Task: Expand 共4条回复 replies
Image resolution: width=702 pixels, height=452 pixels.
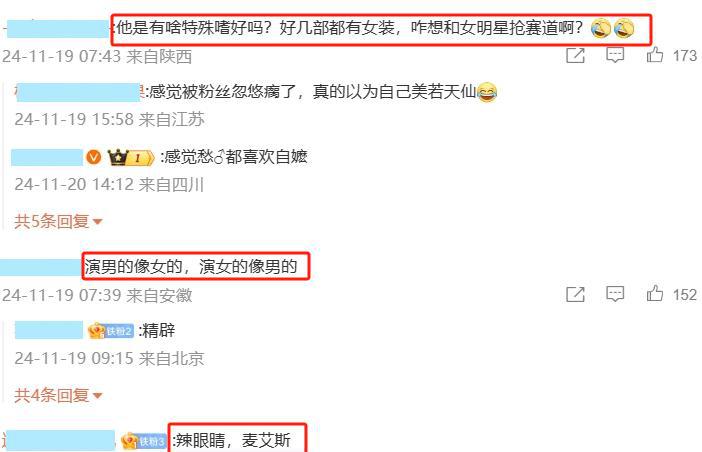Action: [58, 395]
